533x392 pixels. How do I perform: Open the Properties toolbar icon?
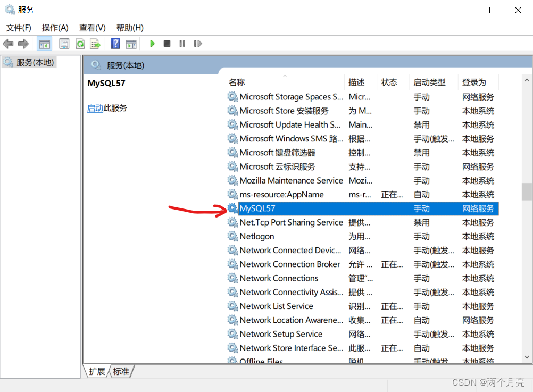point(64,44)
